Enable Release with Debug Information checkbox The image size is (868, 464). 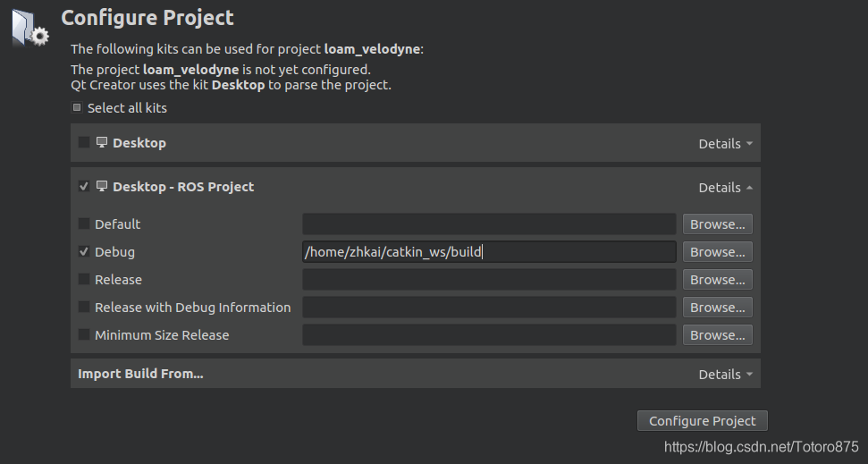[84, 307]
